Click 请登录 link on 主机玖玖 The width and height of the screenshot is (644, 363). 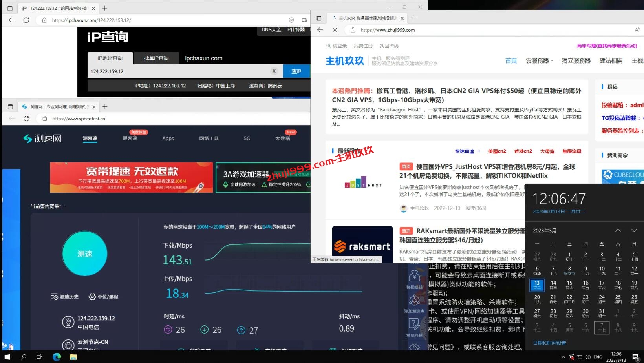tap(340, 46)
